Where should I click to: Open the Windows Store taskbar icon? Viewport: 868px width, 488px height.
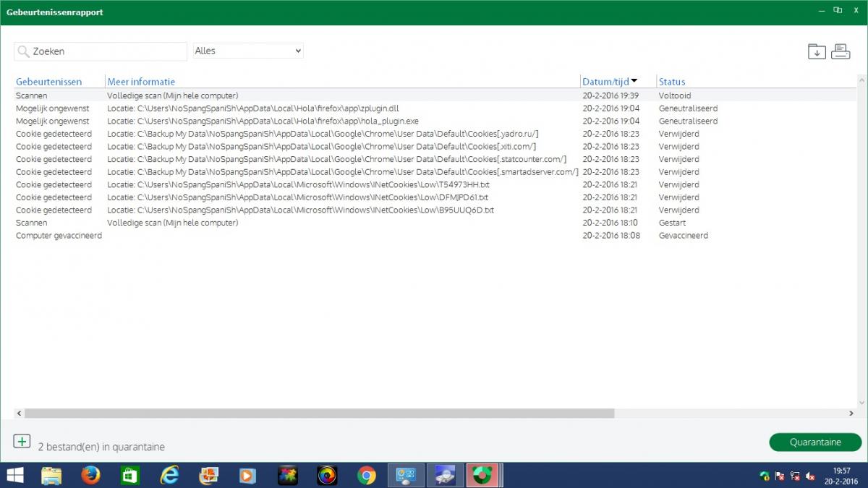[x=129, y=475]
